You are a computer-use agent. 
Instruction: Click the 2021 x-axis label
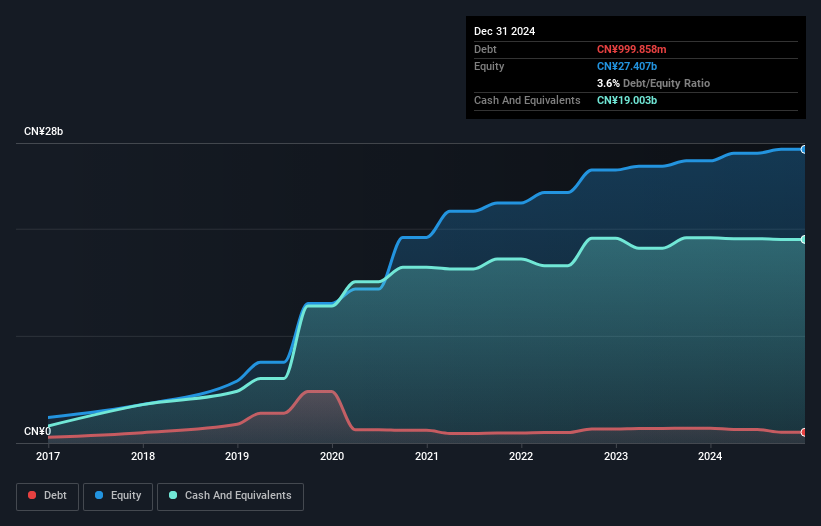[x=427, y=456]
